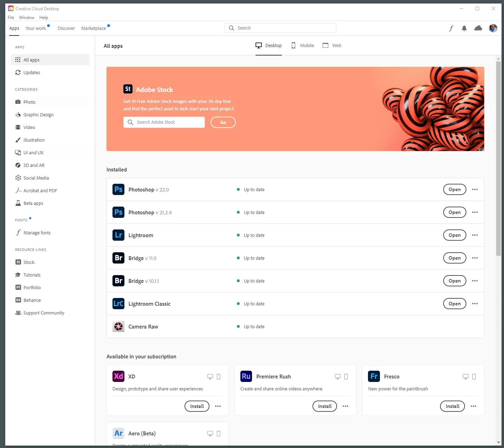Open the Help menu
Viewport: 504px width, 448px height.
coord(44,18)
